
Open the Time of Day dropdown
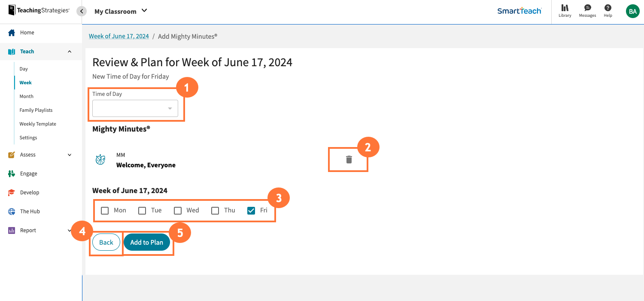pos(135,108)
